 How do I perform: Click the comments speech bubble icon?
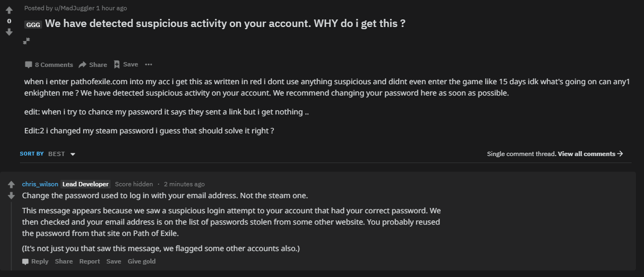tap(29, 65)
